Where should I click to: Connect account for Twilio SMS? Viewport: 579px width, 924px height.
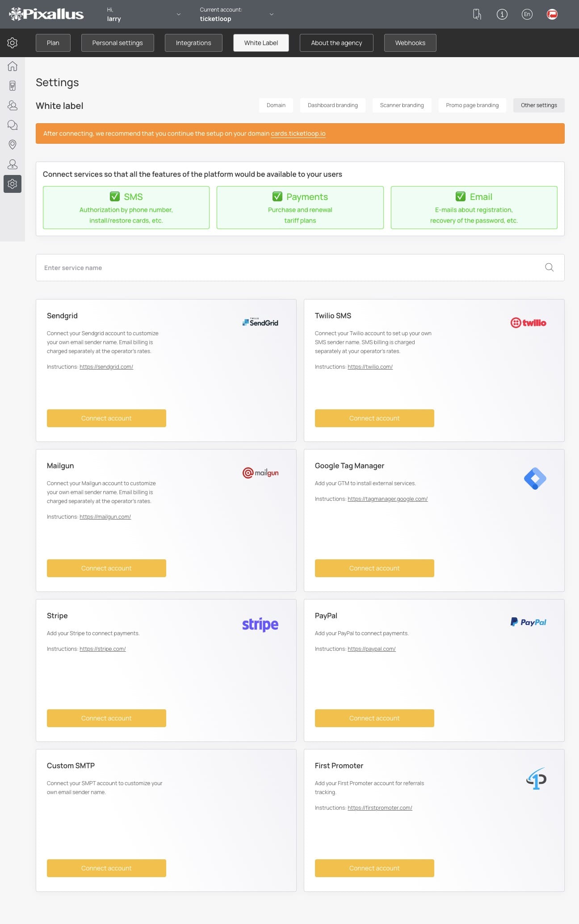374,418
